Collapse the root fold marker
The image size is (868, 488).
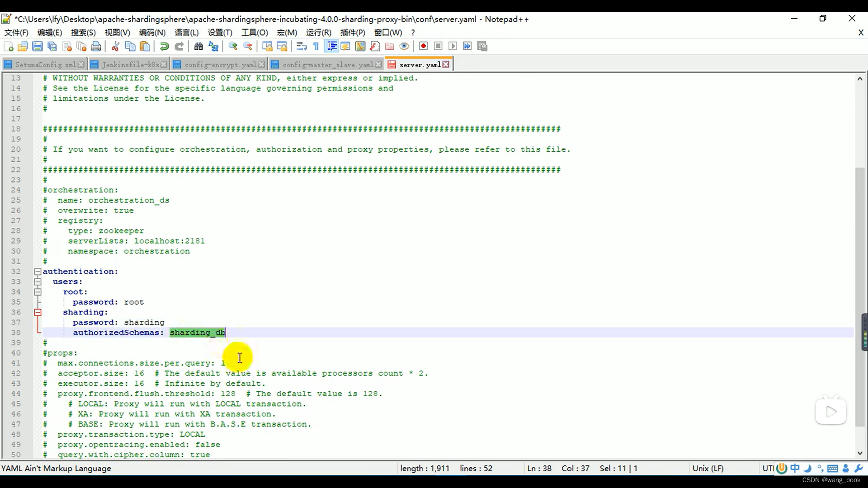38,292
